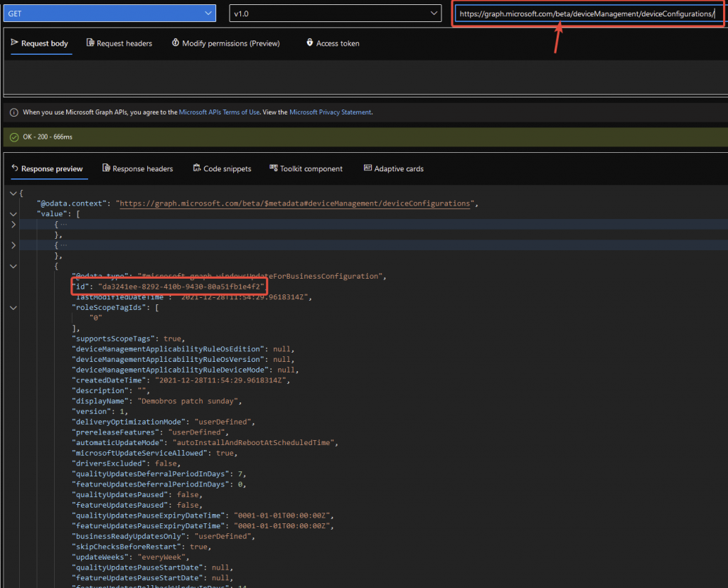Click the request URL input field
Screen dimensions: 728x588
click(589, 14)
